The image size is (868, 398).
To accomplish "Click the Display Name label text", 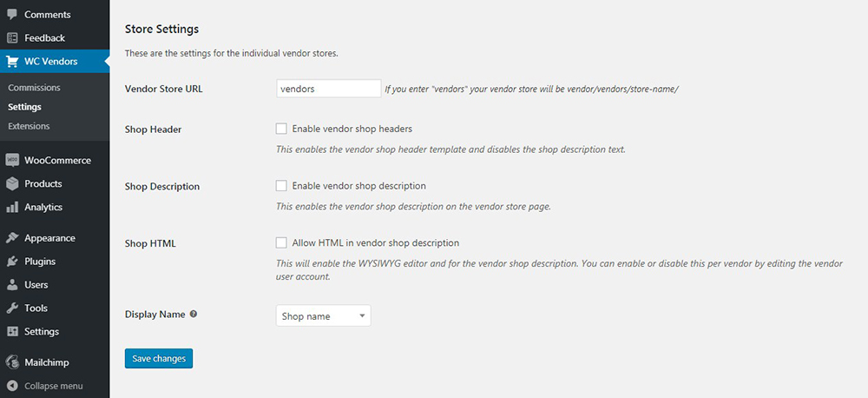I will coord(155,314).
